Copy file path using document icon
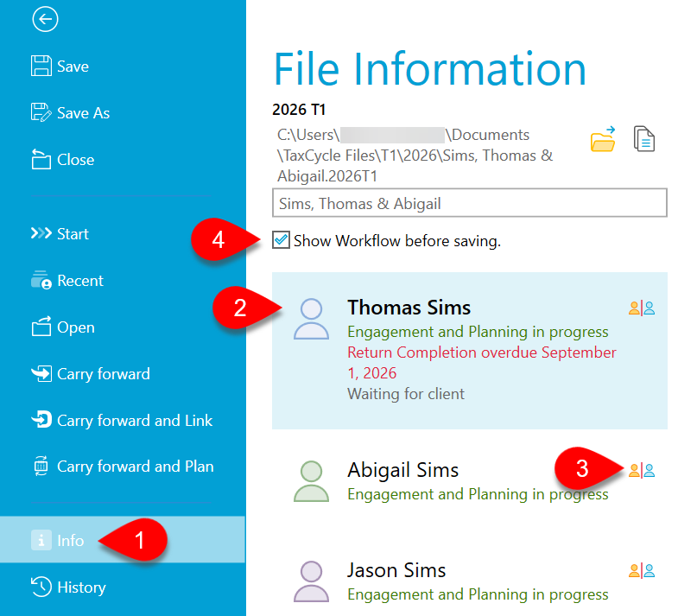Screen dimensions: 678x616 pyautogui.click(x=644, y=139)
